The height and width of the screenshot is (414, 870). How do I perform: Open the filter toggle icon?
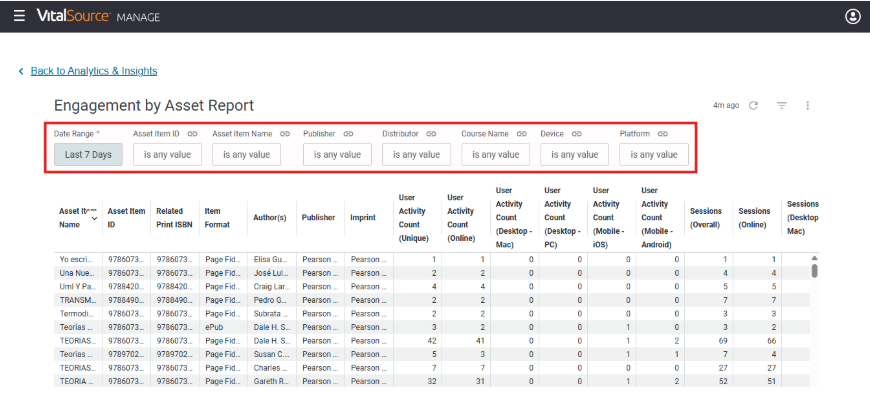point(782,105)
